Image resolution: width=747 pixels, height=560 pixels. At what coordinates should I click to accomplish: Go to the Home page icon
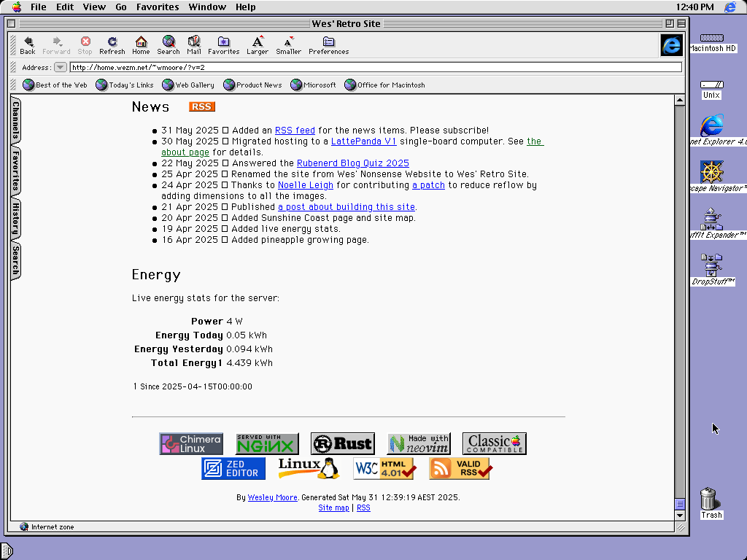click(141, 46)
